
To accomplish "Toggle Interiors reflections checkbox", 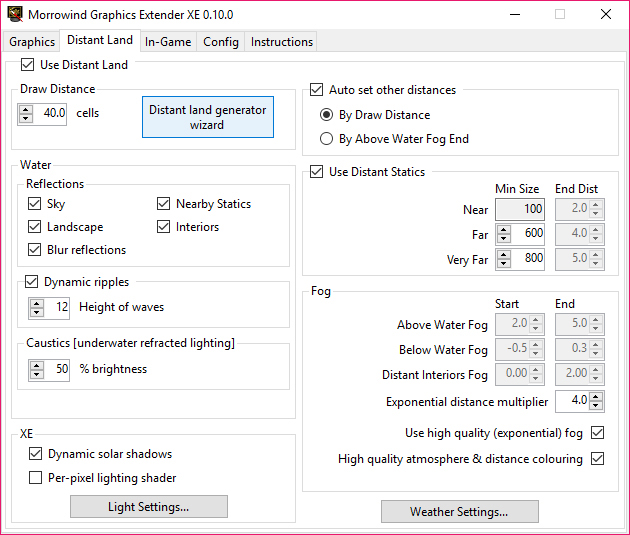I will coord(163,227).
